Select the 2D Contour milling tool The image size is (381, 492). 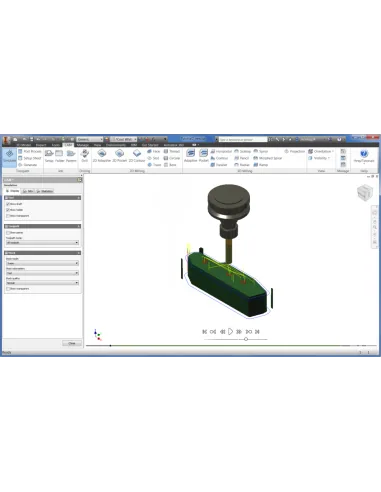click(x=137, y=156)
